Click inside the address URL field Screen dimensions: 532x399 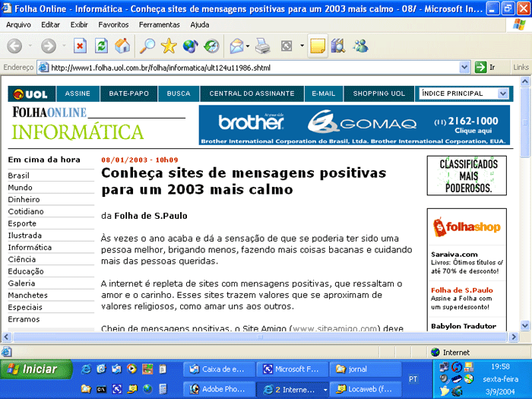(x=255, y=68)
